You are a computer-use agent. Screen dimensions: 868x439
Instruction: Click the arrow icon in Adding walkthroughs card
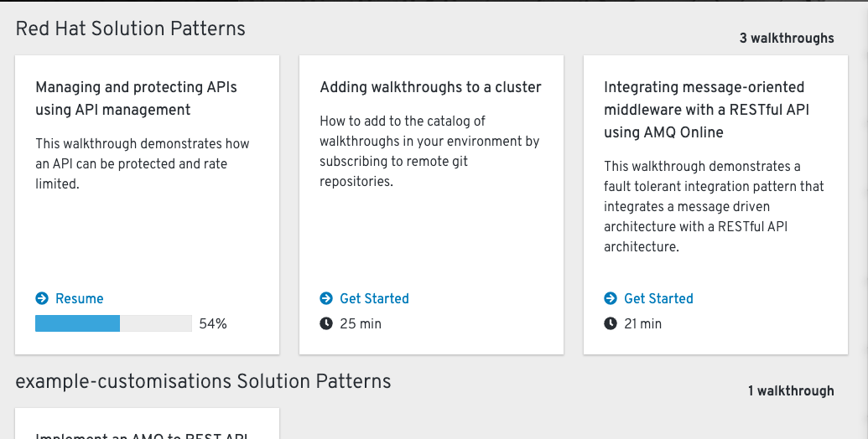pyautogui.click(x=326, y=299)
